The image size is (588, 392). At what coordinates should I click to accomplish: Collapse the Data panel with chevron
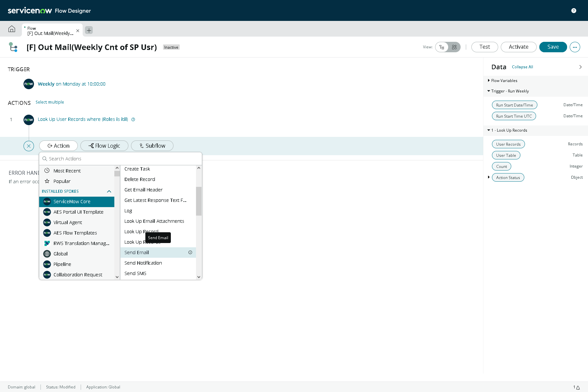pyautogui.click(x=580, y=67)
